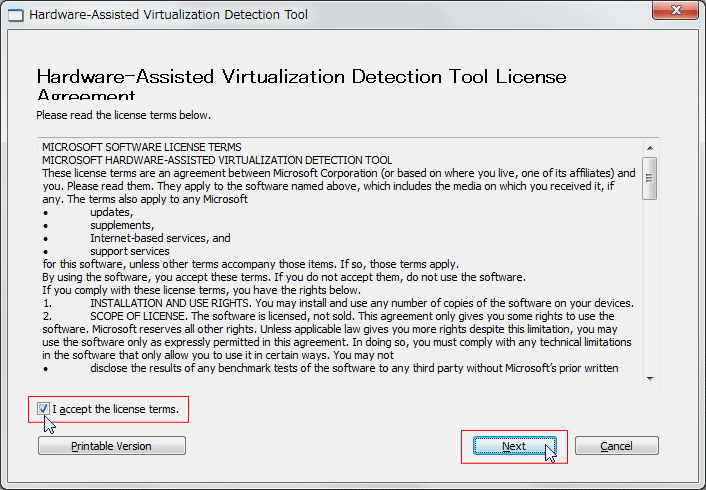The height and width of the screenshot is (490, 706).
Task: Click the window icon in the title bar
Action: (x=16, y=15)
